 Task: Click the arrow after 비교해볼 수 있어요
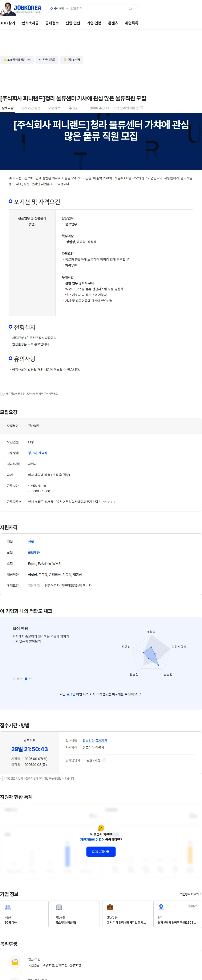[x=140, y=694]
